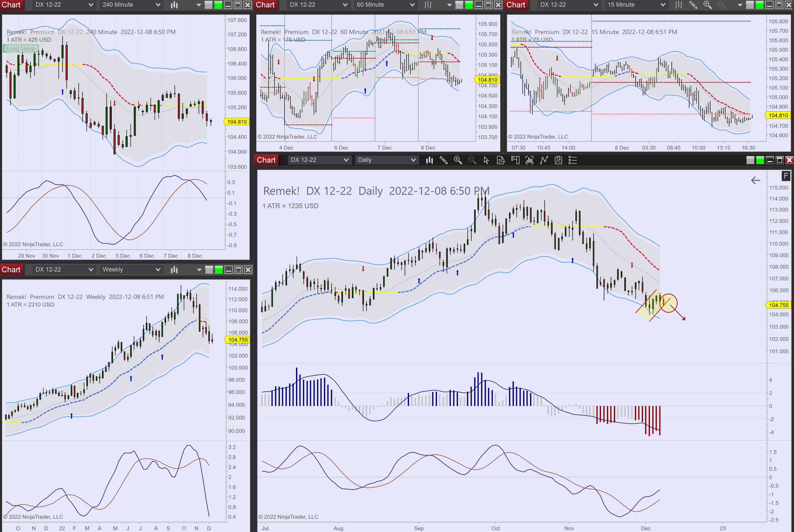Viewport: 794px width, 532px height.
Task: Open the properties list icon in Daily chart
Action: tap(573, 160)
